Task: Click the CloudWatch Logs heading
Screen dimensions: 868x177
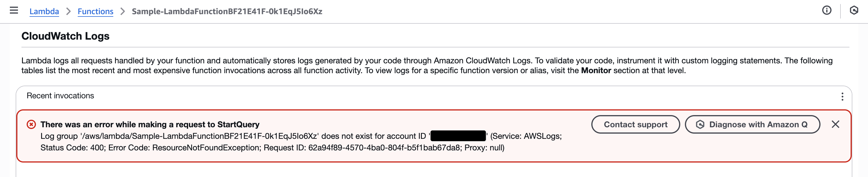Action: point(65,36)
